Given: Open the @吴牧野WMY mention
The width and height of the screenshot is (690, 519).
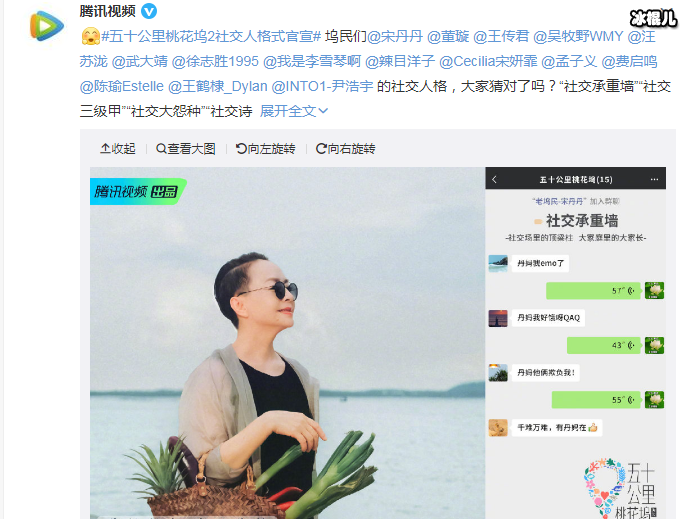Looking at the screenshot, I should tap(578, 36).
